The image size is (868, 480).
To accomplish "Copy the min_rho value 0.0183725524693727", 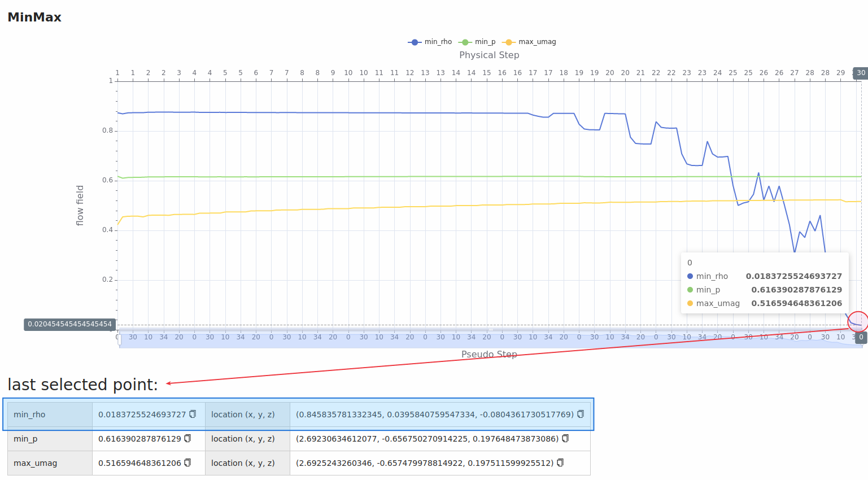I will pyautogui.click(x=193, y=414).
